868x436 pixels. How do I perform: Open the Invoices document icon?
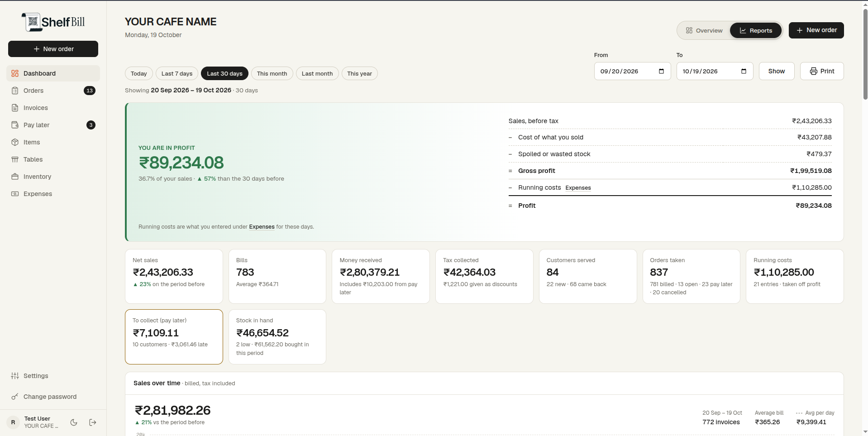coord(15,108)
